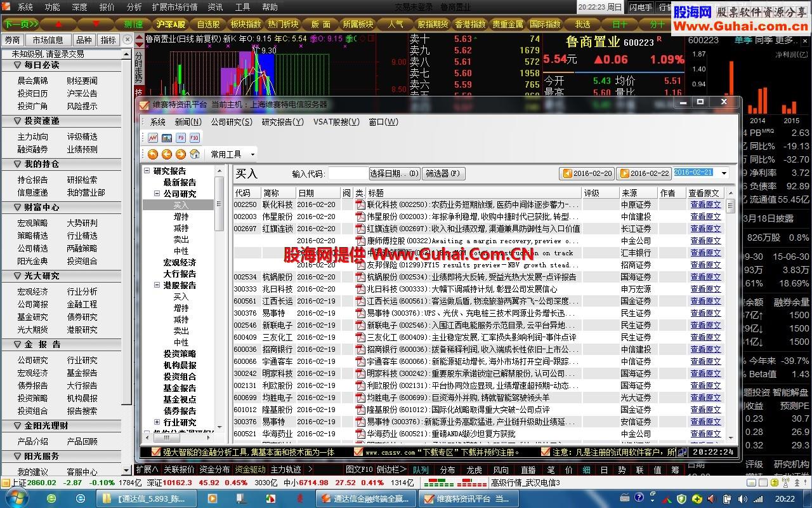The image size is (812, 508).
Task: Open PDF icon for 红旗连锁 (002697) row
Action: point(360,229)
